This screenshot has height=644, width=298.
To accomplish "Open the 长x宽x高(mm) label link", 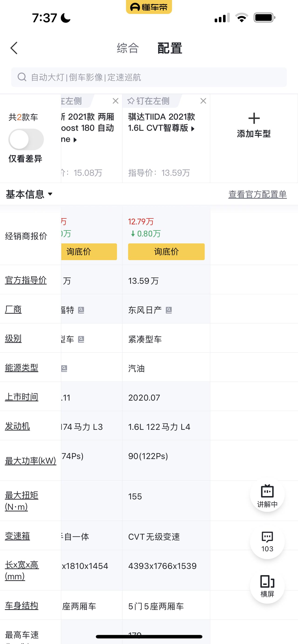I will coord(22,571).
